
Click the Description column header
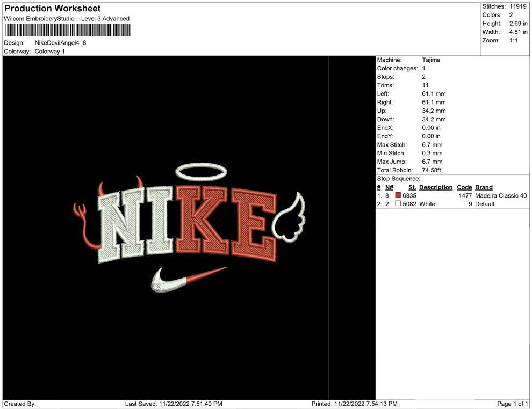point(436,187)
